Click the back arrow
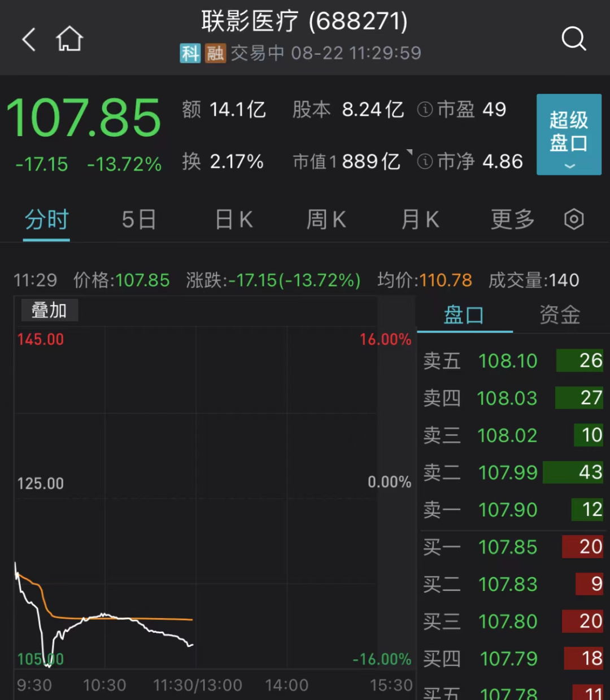Image resolution: width=610 pixels, height=700 pixels. [x=29, y=40]
